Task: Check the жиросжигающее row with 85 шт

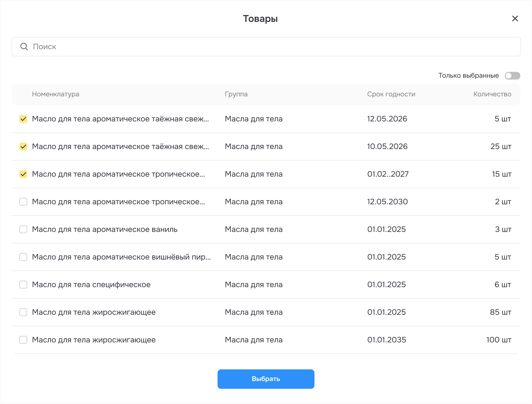Action: [23, 312]
